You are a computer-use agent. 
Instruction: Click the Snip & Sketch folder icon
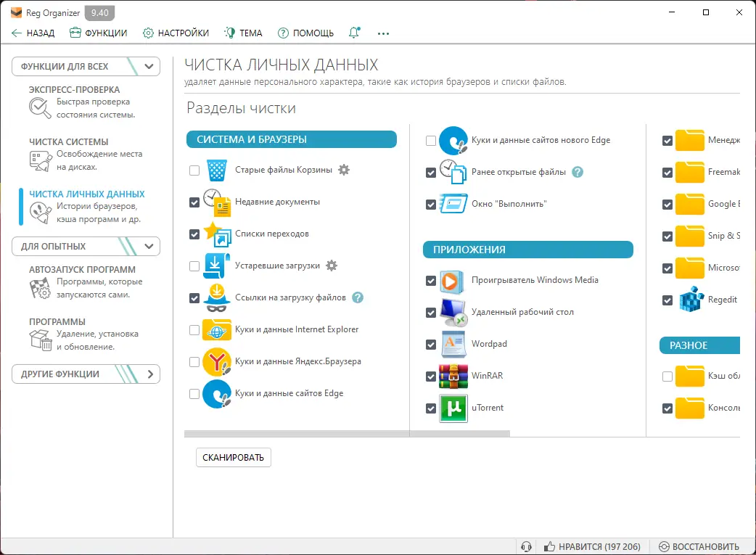(690, 236)
